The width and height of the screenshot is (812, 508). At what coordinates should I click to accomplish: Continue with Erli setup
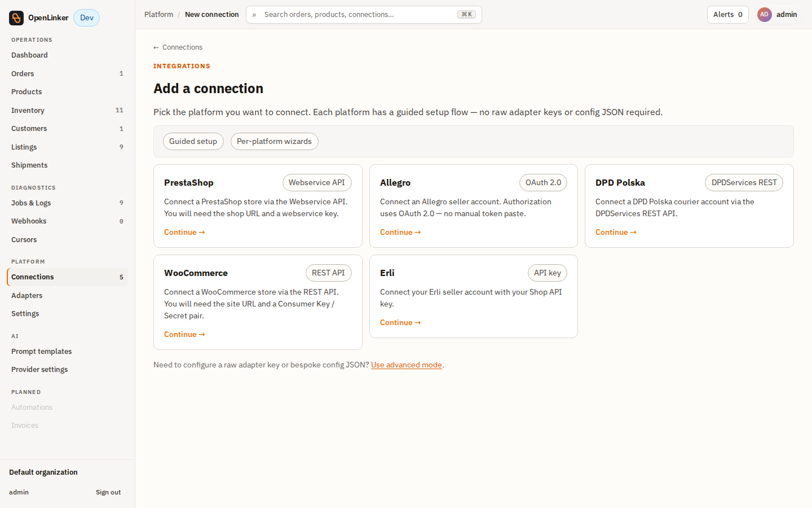400,322
